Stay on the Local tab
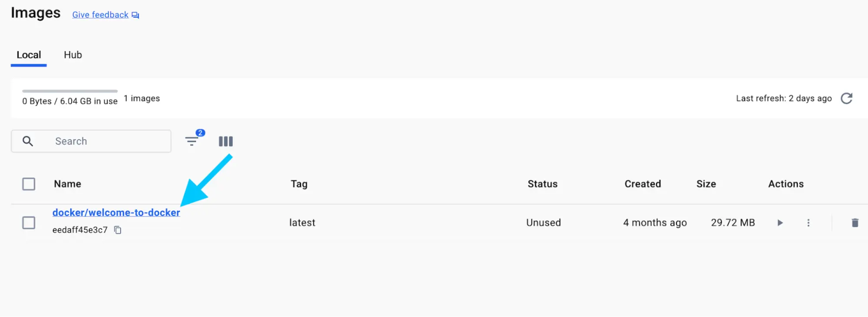The width and height of the screenshot is (868, 317). pyautogui.click(x=29, y=55)
